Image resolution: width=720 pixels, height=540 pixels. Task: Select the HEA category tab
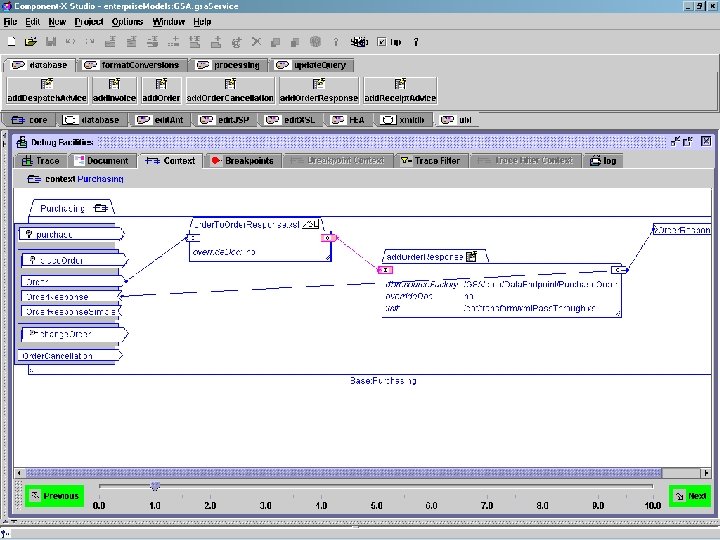tap(349, 120)
